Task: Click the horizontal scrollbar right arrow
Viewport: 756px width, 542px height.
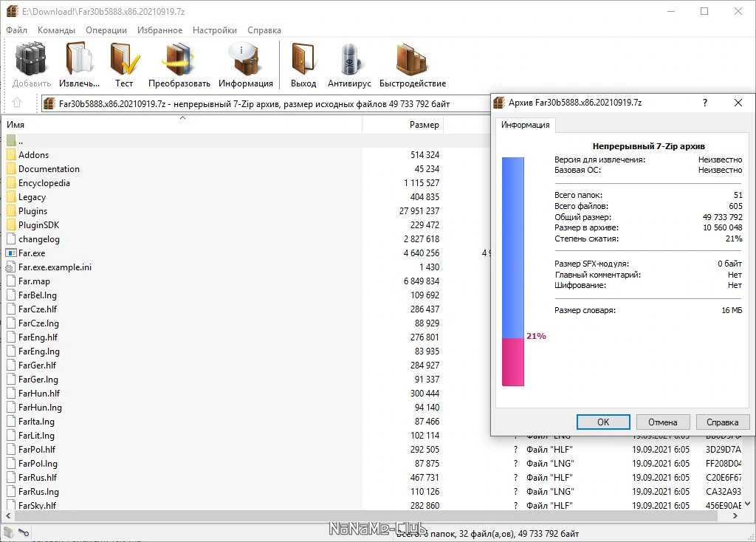Action: (735, 515)
